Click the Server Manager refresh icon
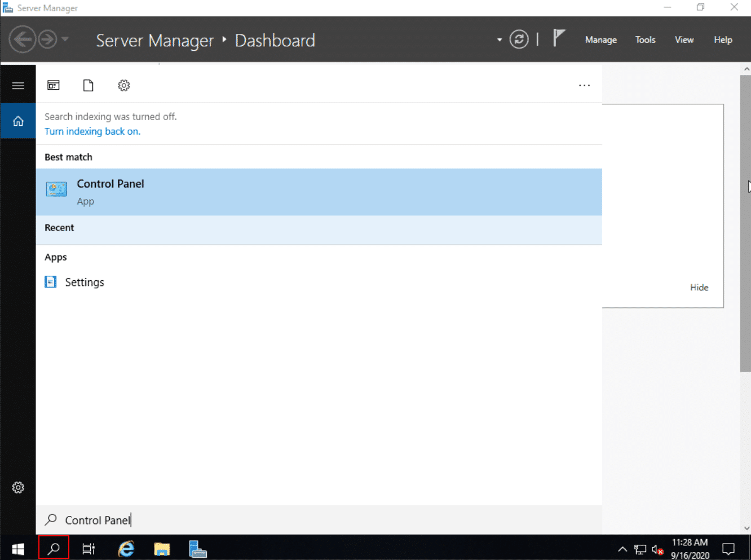 [x=519, y=39]
